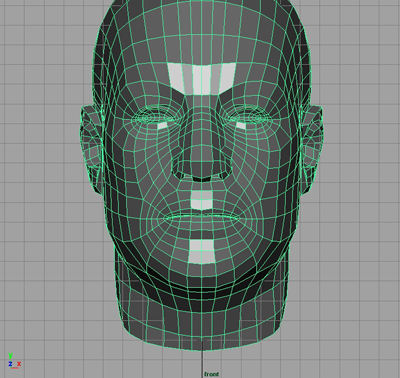Click the model's ear on the left side

coord(91,147)
